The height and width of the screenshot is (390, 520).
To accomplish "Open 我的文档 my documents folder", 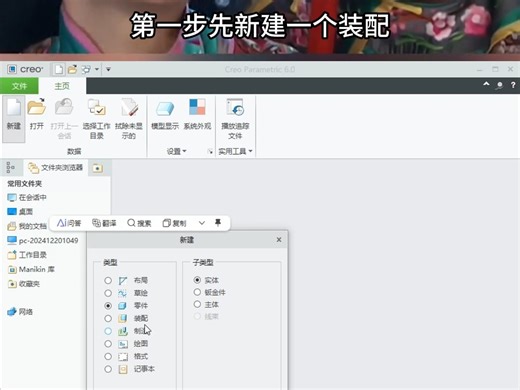I will tap(27, 226).
